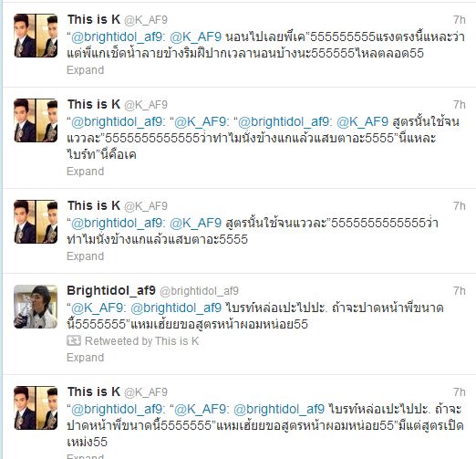Expand the second tweet ending with นี่คือเค
The width and height of the screenshot is (476, 459).
click(86, 172)
